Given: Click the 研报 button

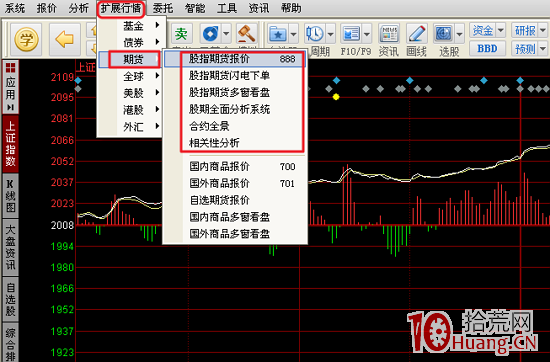Looking at the screenshot, I should (x=525, y=31).
